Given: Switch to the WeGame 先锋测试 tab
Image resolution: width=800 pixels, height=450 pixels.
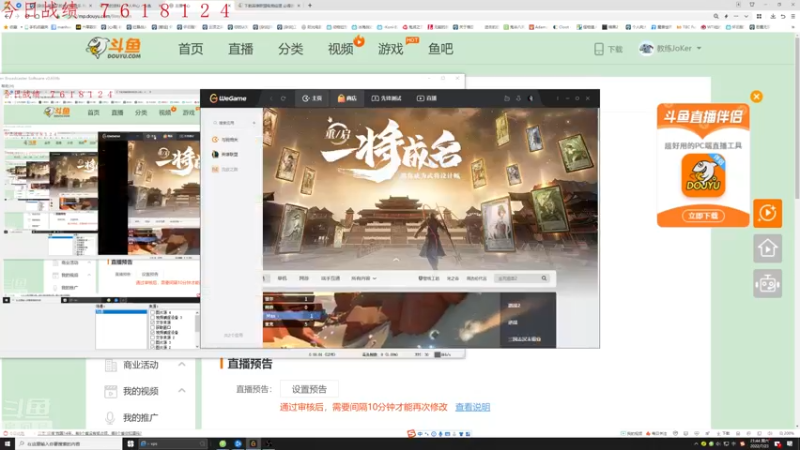Looking at the screenshot, I should [x=386, y=98].
